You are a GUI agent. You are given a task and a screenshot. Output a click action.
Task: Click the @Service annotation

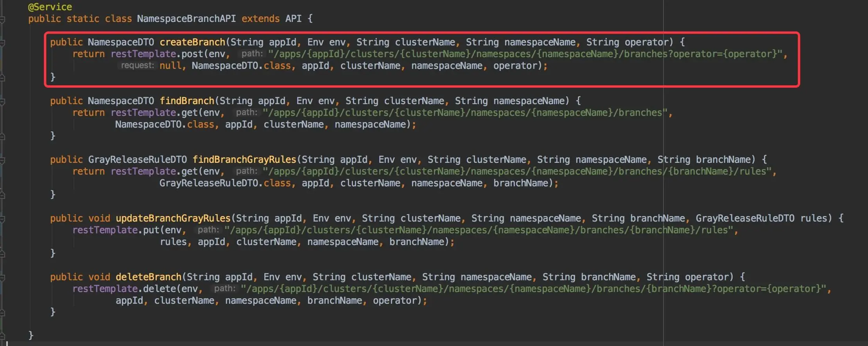click(50, 7)
